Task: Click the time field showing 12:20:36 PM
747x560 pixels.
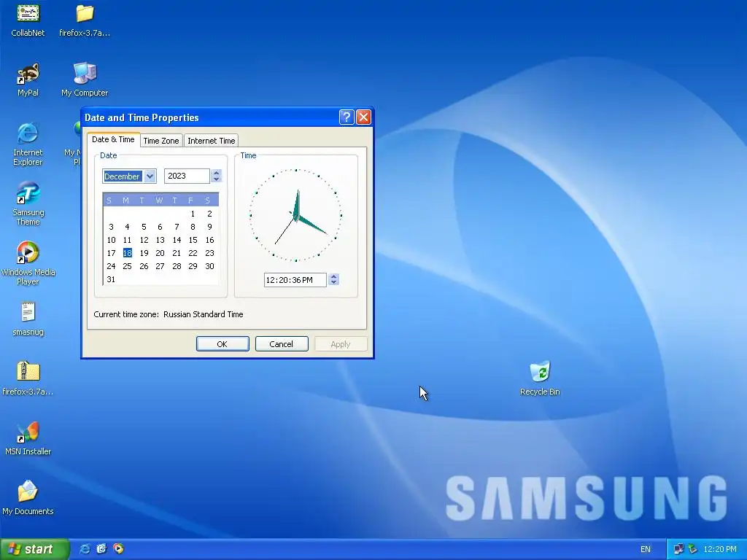Action: pyautogui.click(x=295, y=280)
